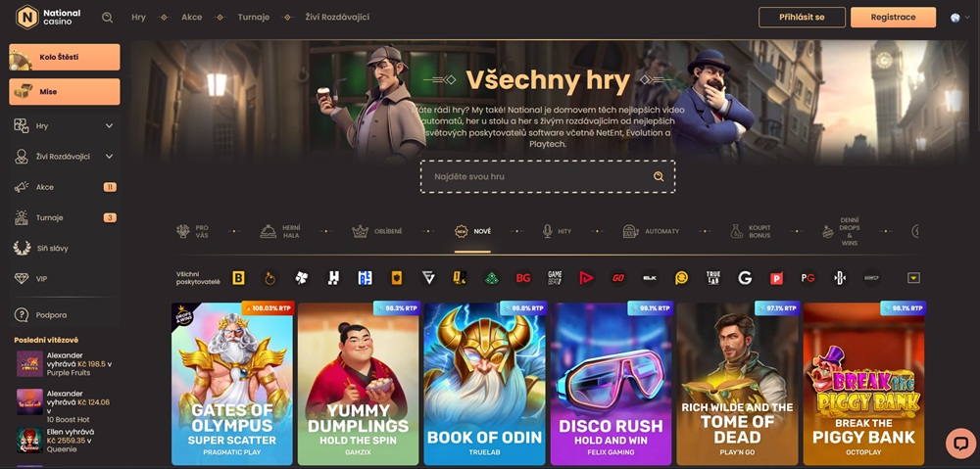Open the Hry top menu item
Viewport: 980px width, 469px height.
[x=139, y=18]
